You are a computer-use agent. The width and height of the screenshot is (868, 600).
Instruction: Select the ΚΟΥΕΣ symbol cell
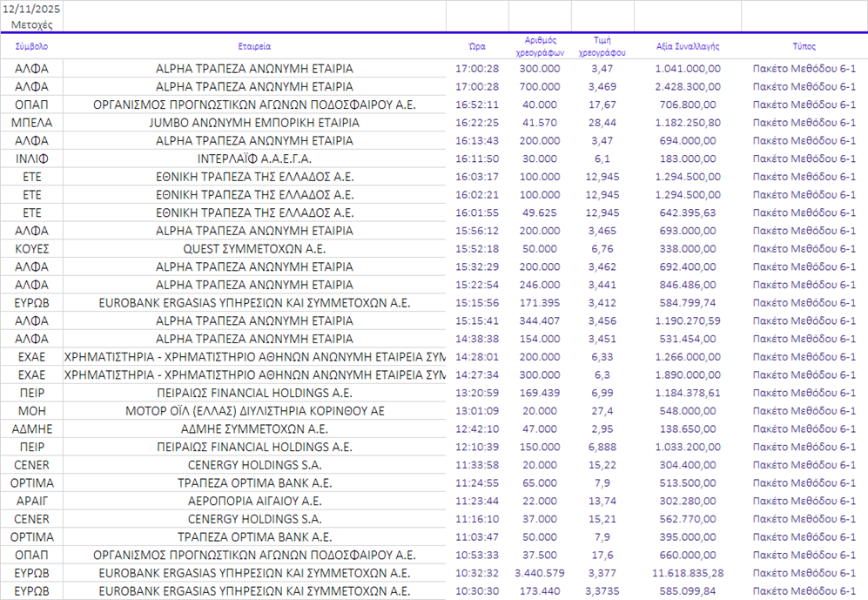(31, 249)
